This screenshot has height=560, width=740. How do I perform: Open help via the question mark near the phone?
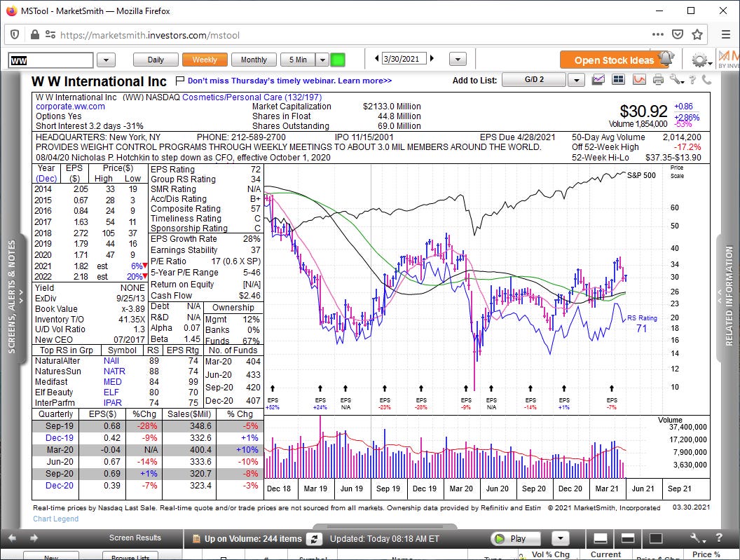tap(692, 80)
